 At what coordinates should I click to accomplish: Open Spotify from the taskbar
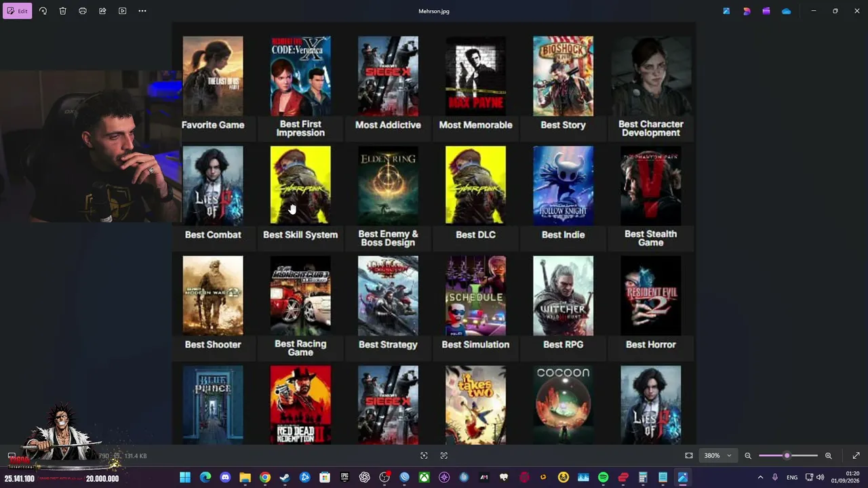603,478
